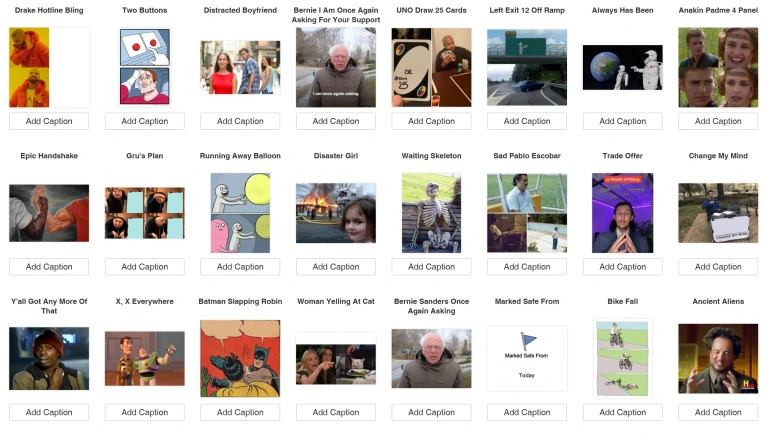Image resolution: width=768 pixels, height=437 pixels.
Task: Add a caption to Y'all Got Any More Of That
Action: 49,412
